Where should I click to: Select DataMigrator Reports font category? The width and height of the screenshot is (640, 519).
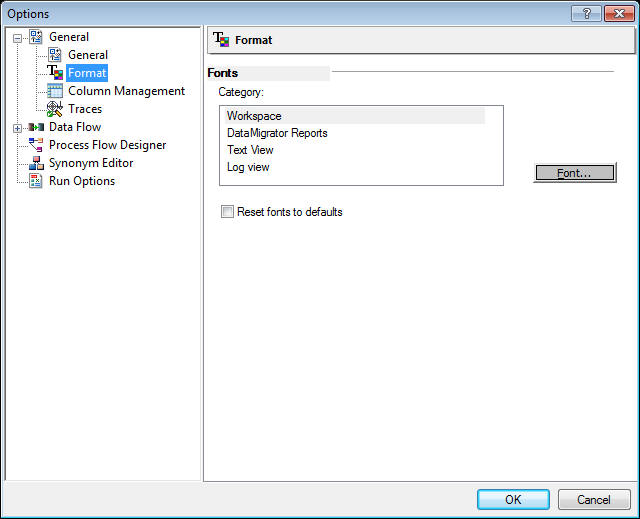[277, 133]
